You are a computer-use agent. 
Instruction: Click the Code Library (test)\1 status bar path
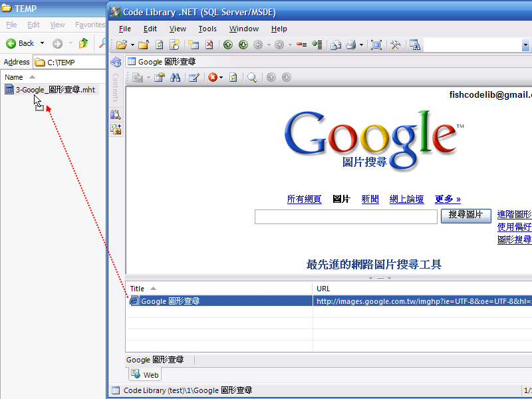[188, 390]
